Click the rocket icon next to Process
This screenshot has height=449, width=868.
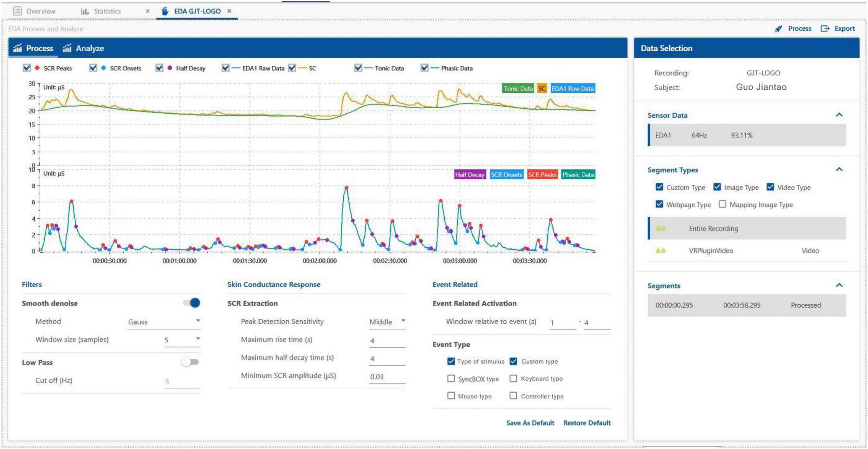[x=778, y=29]
